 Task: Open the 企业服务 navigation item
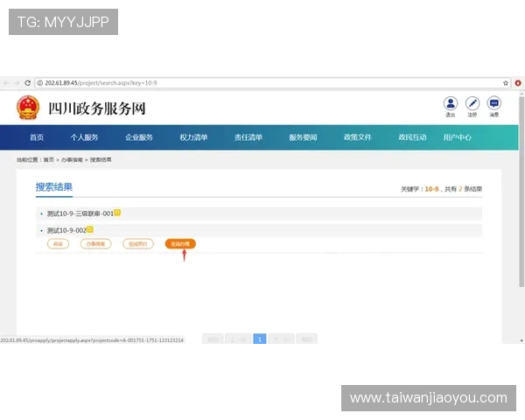click(139, 137)
